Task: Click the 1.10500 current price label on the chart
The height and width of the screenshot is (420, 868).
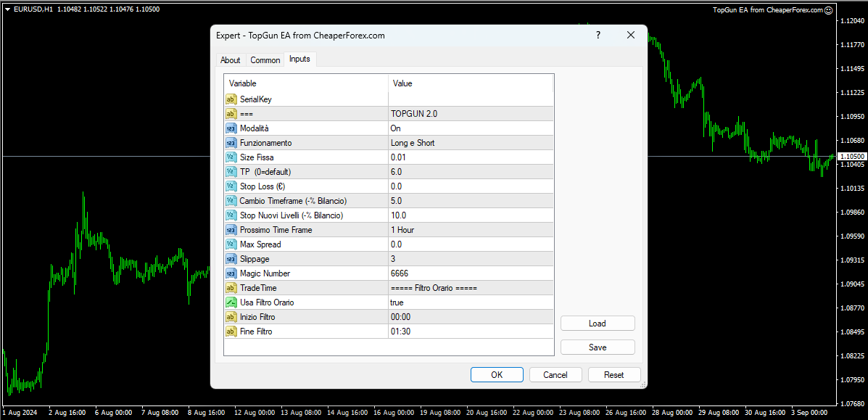Action: pos(851,156)
